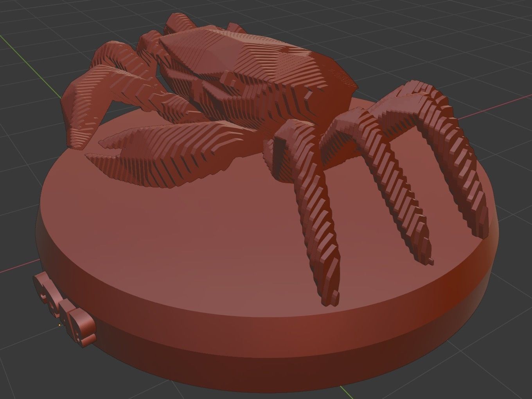Click the orange origin dot beside the hinge
The width and height of the screenshot is (532, 399).
[x=59, y=325]
